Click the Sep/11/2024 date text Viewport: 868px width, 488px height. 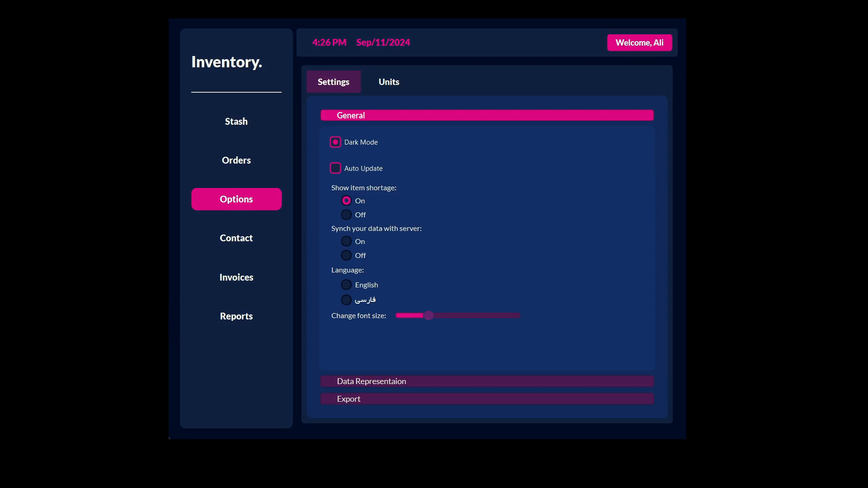click(383, 42)
